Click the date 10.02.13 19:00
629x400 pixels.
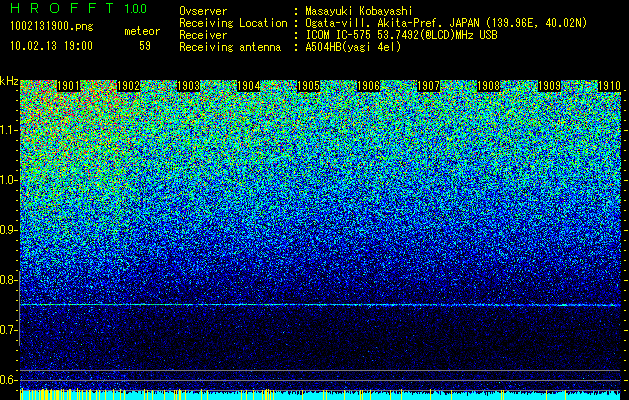point(51,46)
